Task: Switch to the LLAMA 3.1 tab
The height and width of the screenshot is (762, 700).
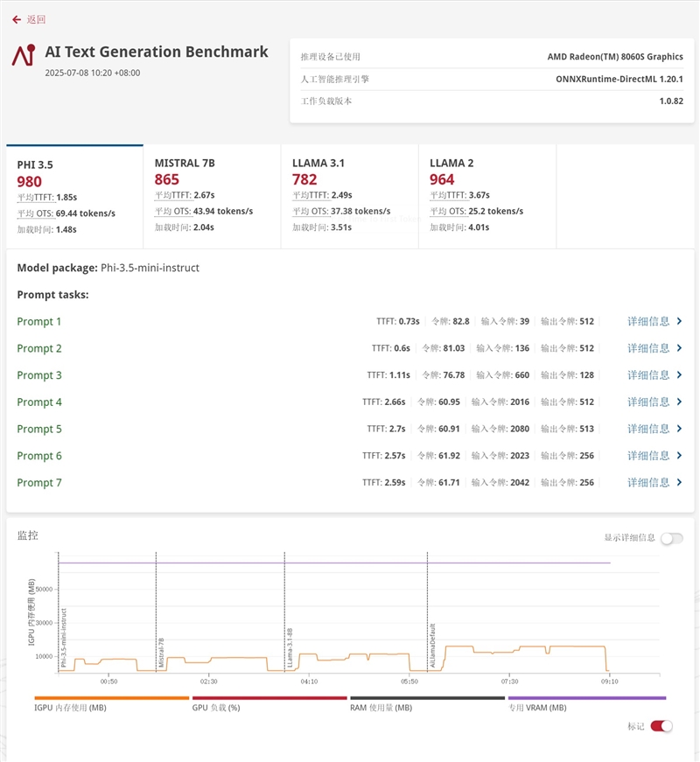Action: click(x=349, y=196)
